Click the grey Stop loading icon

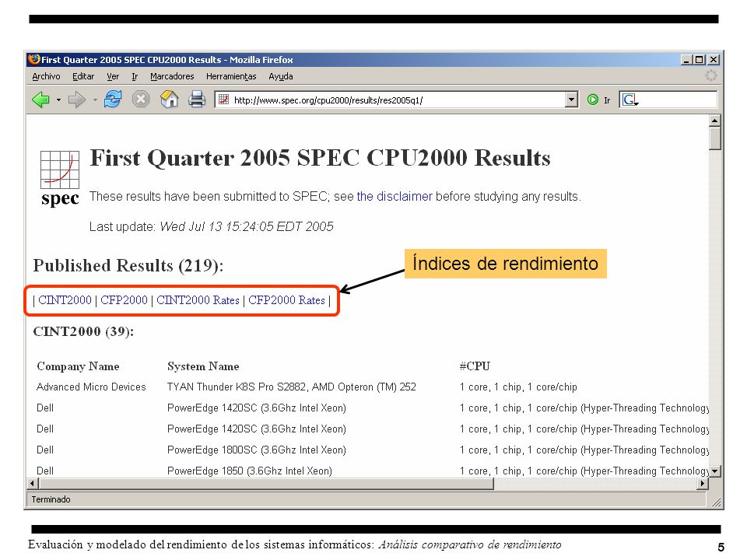[141, 99]
